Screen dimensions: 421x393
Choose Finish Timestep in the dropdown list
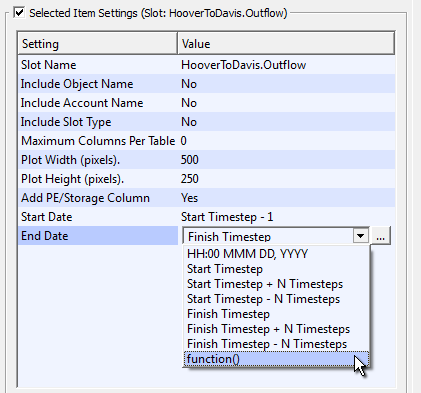point(276,314)
